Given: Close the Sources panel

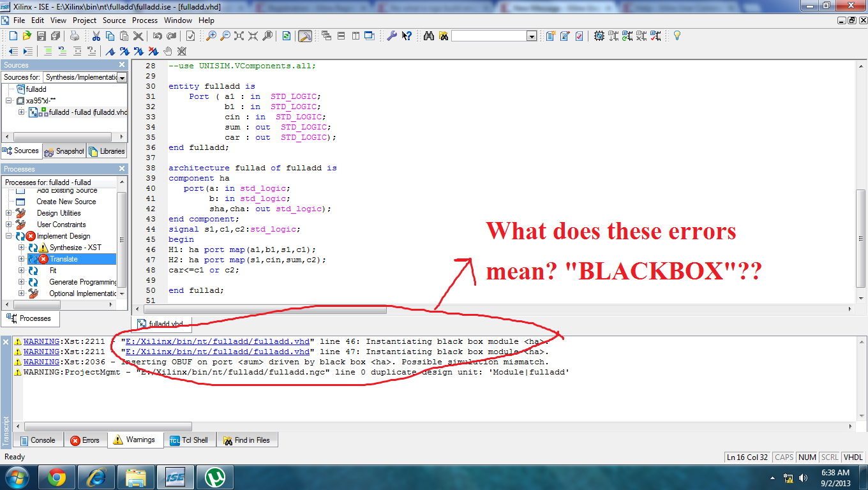Looking at the screenshot, I should 122,65.
